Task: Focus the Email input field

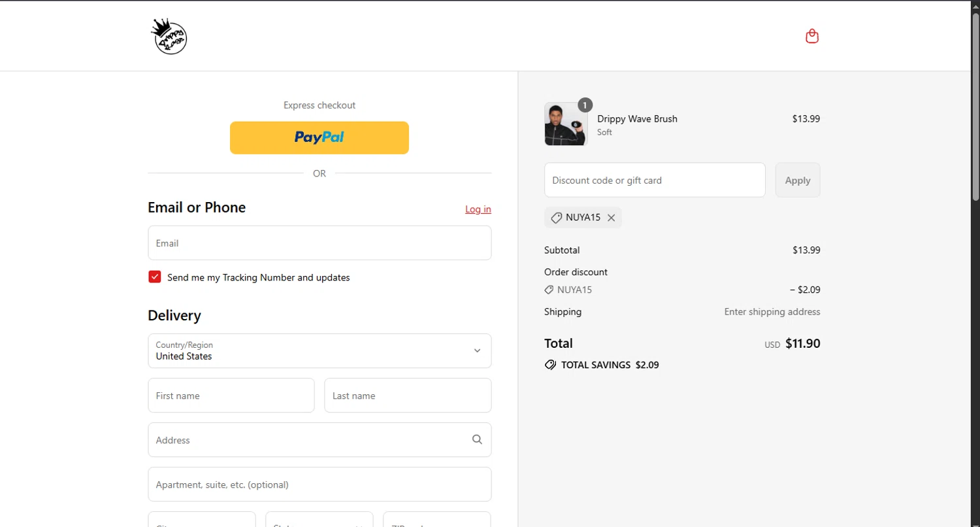Action: tap(319, 243)
